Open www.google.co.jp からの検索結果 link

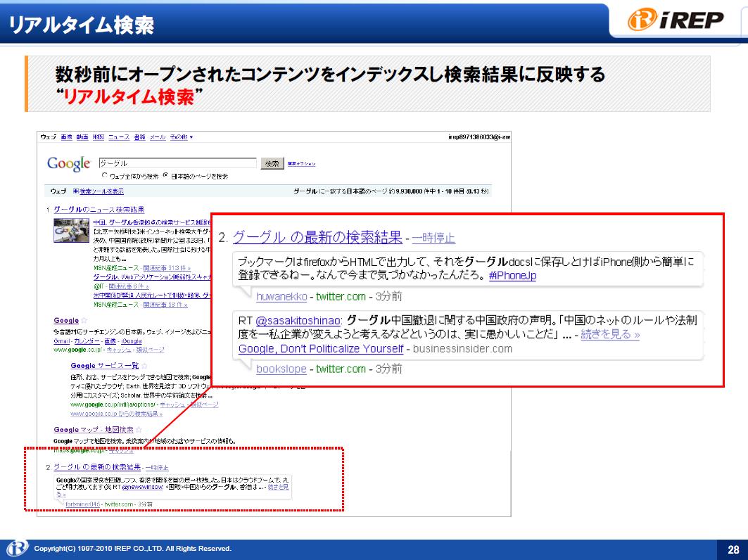coord(116,414)
